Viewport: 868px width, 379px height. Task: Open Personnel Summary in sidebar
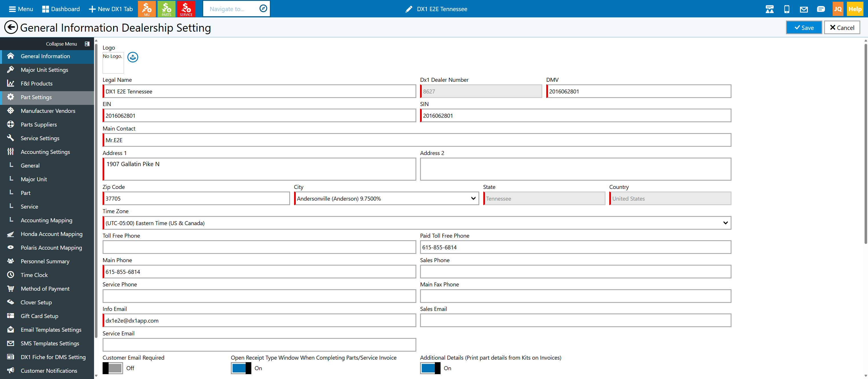pos(47,261)
